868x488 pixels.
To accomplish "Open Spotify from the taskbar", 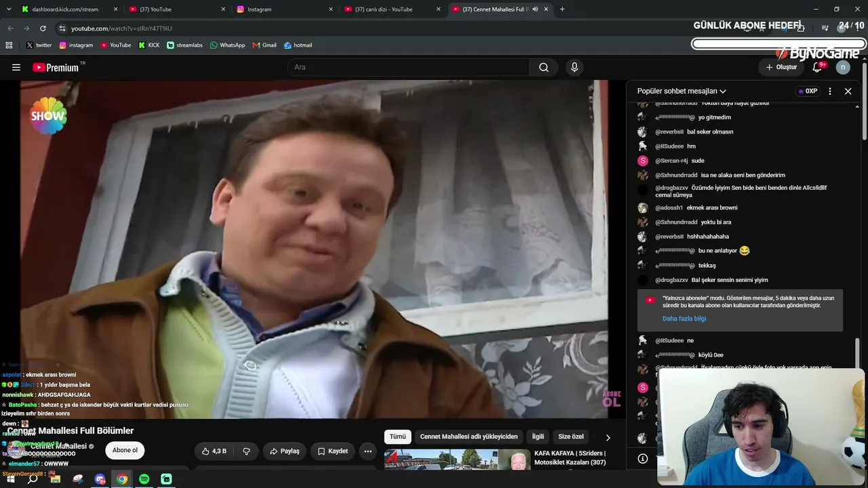I will 144,479.
